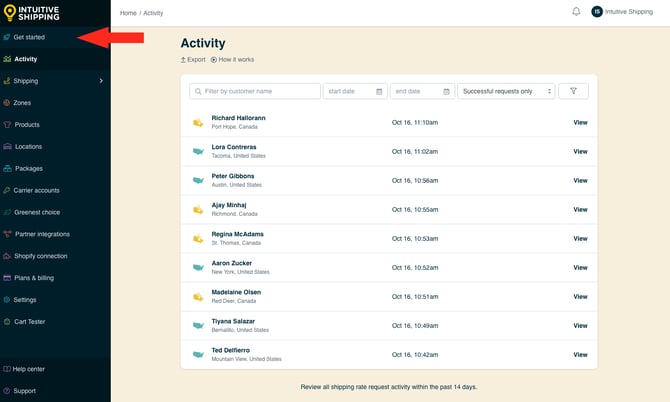Open How it works video link
Viewport: 670px width, 402px height.
(232, 60)
